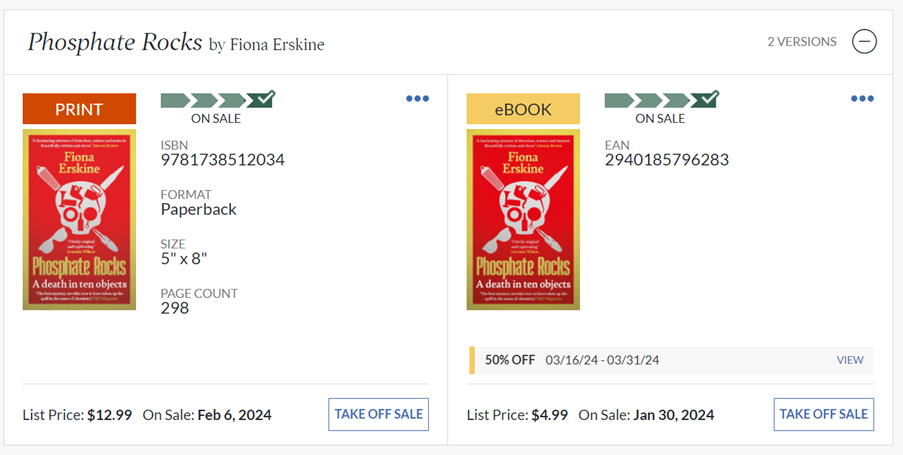
Task: Click the Phosphate Rocks book title
Action: point(114,43)
